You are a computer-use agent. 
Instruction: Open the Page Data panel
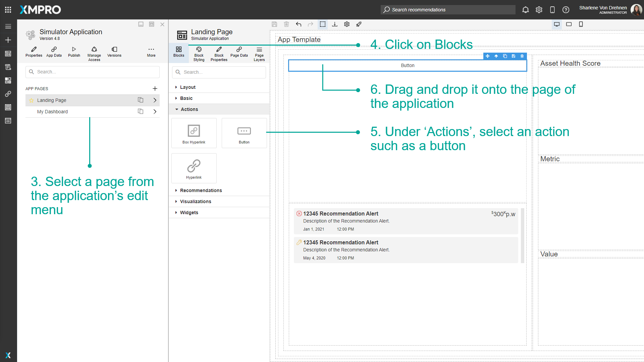click(x=239, y=54)
